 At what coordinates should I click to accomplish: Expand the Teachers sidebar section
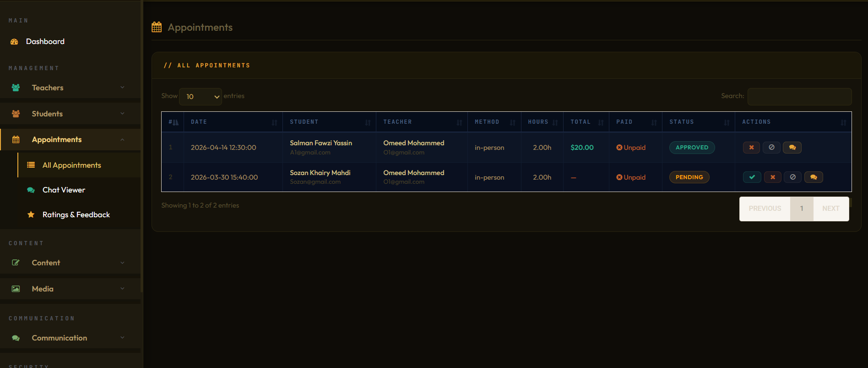pyautogui.click(x=71, y=88)
